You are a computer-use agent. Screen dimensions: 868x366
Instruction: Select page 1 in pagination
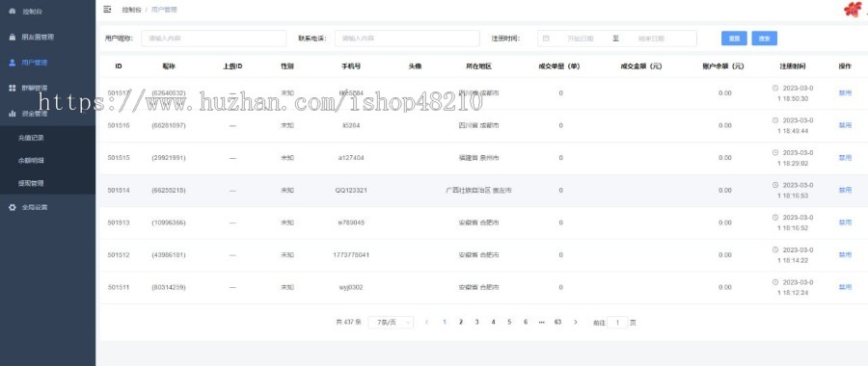coord(445,322)
